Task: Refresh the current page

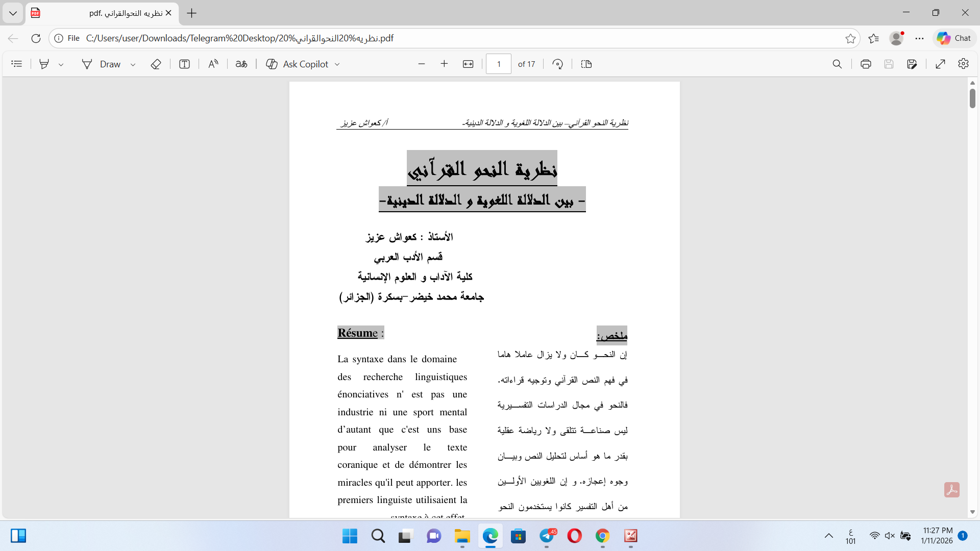Action: (36, 38)
